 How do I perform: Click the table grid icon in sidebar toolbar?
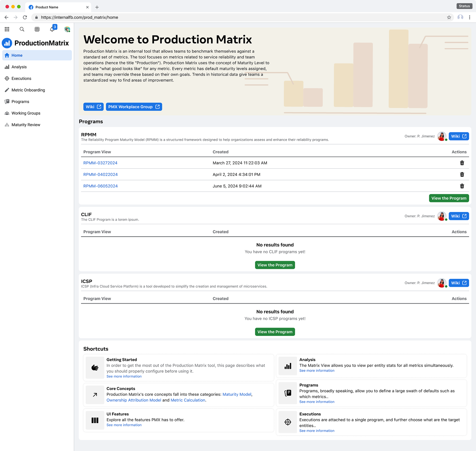point(37,29)
